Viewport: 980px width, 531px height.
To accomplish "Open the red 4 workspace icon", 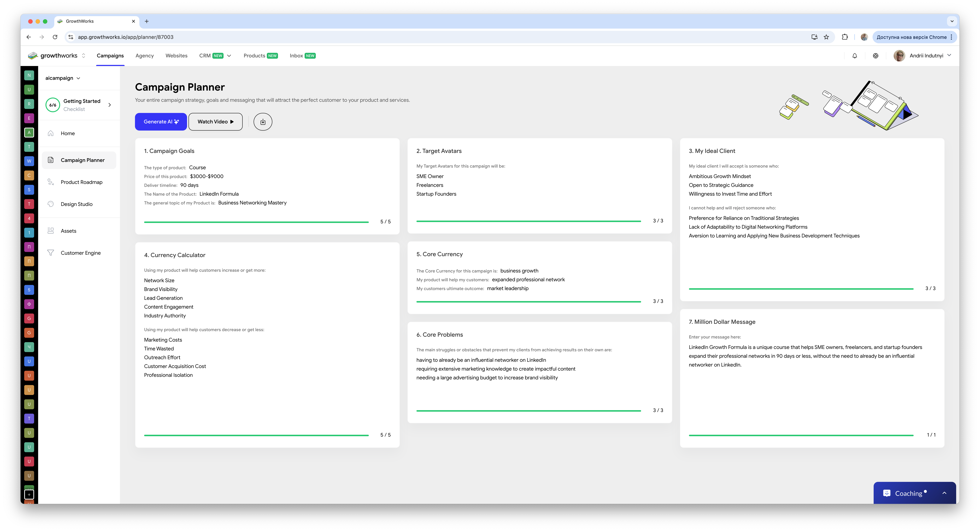I will point(29,218).
